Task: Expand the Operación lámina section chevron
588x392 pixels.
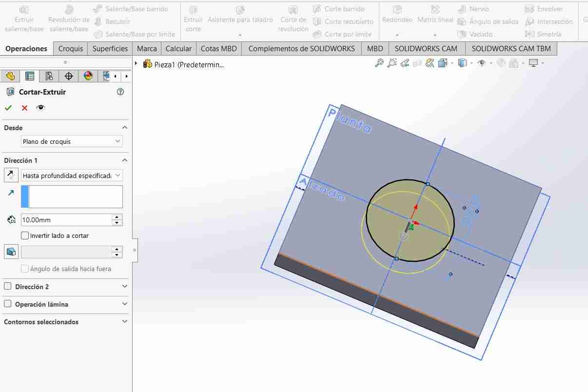Action: tap(125, 304)
